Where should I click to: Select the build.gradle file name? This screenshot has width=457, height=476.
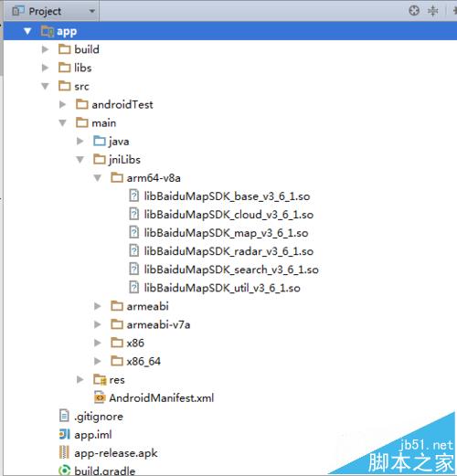pos(105,471)
